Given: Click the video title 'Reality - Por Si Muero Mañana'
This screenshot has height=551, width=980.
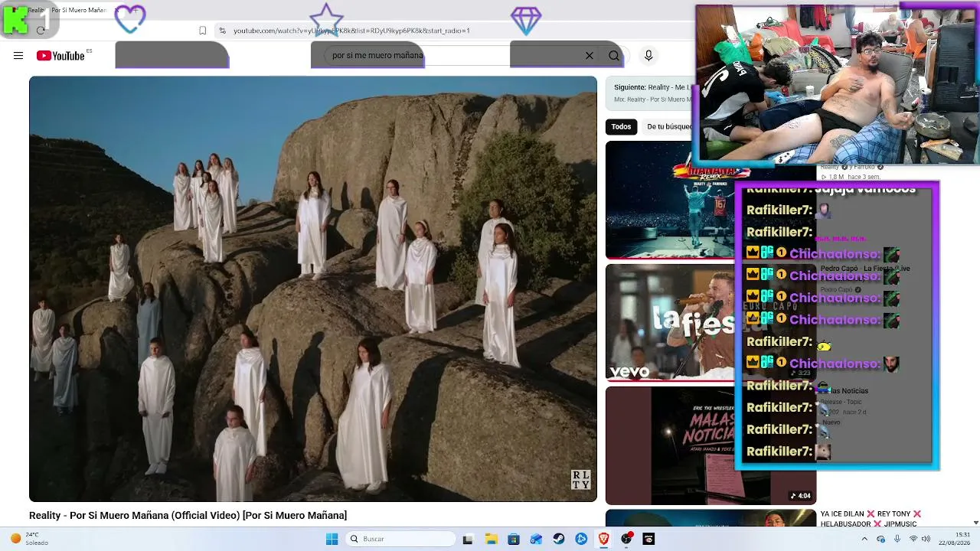Looking at the screenshot, I should coord(188,515).
